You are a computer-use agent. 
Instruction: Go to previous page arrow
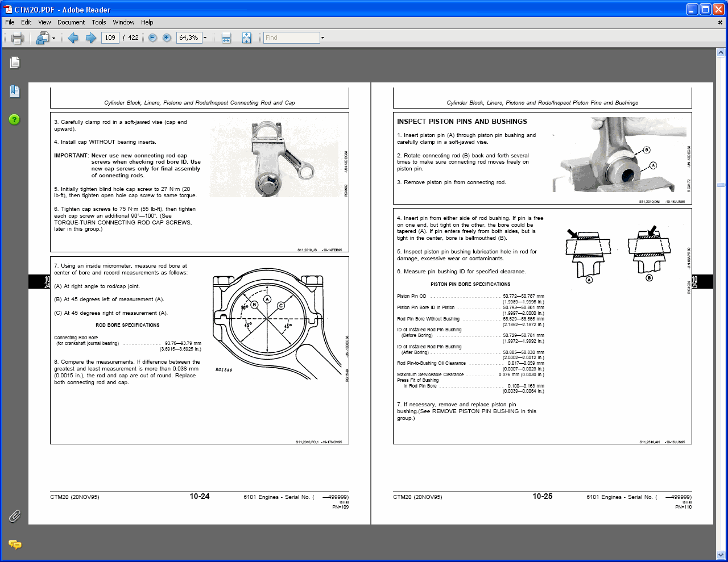pos(73,38)
